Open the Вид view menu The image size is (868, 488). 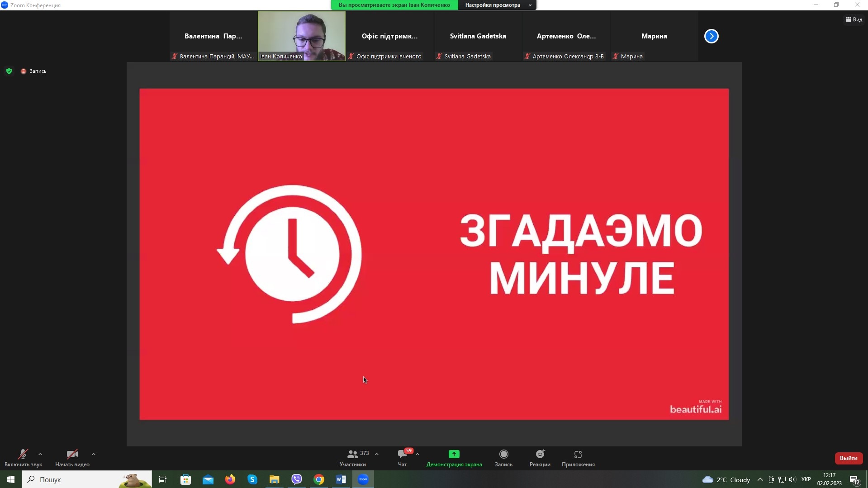point(854,19)
